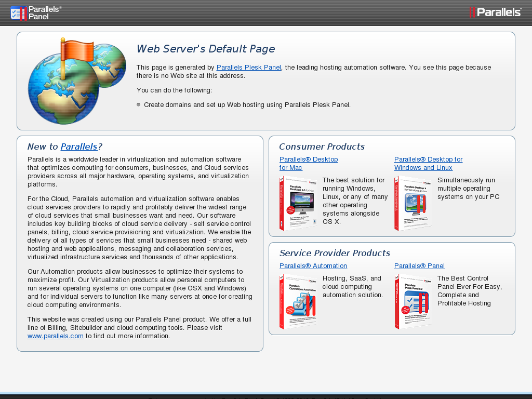This screenshot has height=399, width=532.
Task: Click 'The Best Control Panel Ever' description
Action: point(470,291)
